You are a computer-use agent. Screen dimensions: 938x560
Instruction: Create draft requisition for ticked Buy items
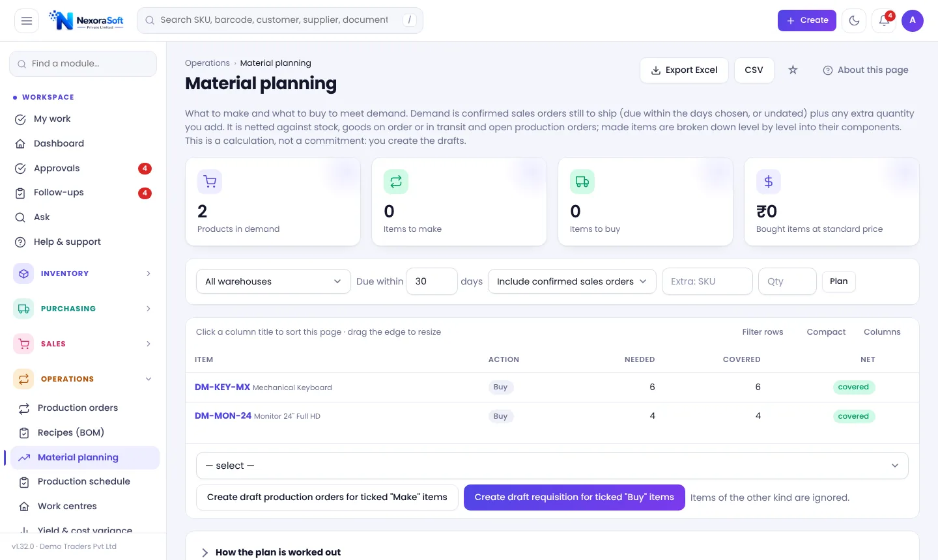[x=575, y=497]
